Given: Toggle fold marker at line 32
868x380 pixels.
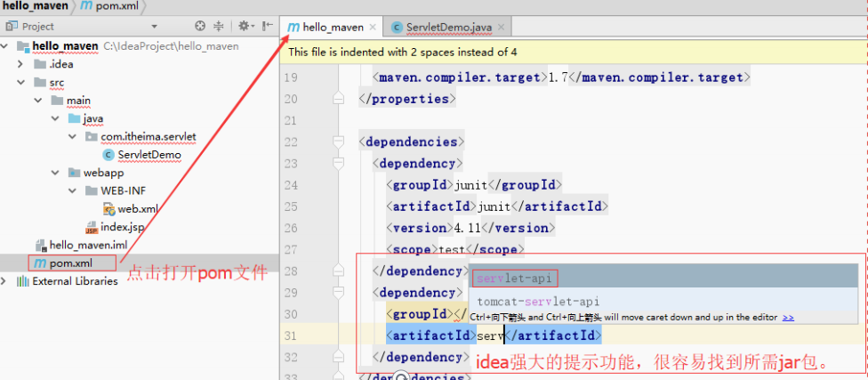Looking at the screenshot, I should point(338,357).
